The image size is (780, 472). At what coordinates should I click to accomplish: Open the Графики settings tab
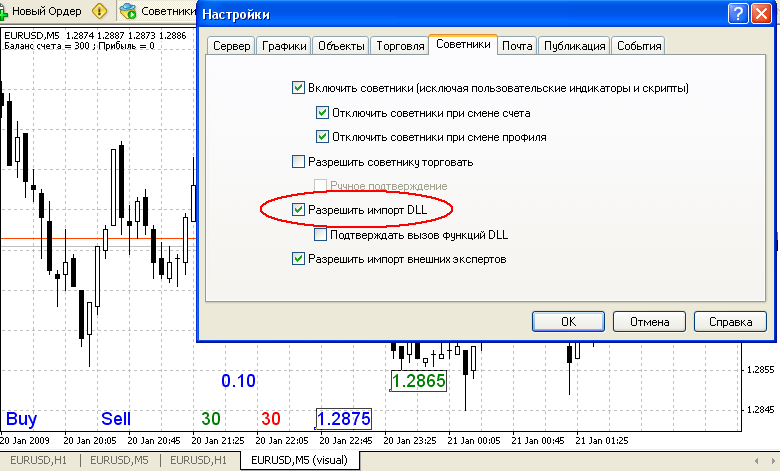click(284, 46)
